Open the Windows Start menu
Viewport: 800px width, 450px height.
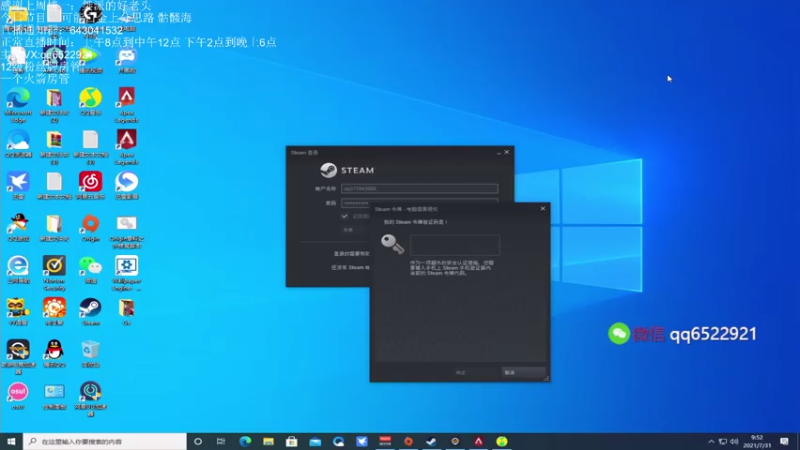tap(11, 441)
